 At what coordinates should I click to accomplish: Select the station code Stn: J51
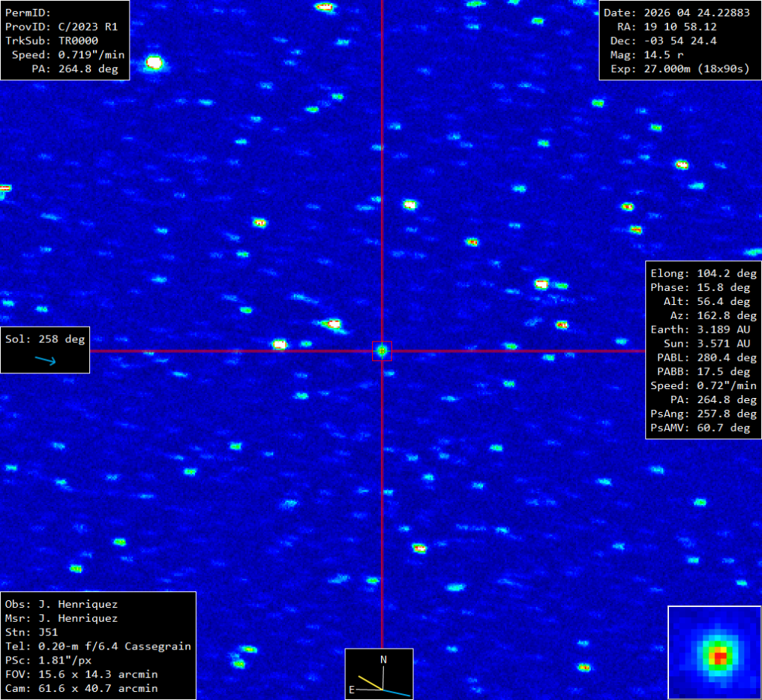(x=36, y=632)
